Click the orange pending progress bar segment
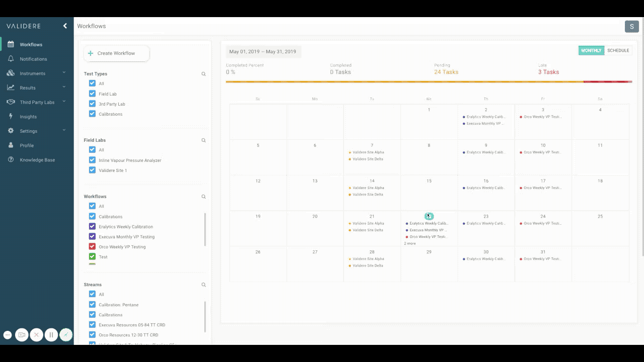 tap(405, 81)
